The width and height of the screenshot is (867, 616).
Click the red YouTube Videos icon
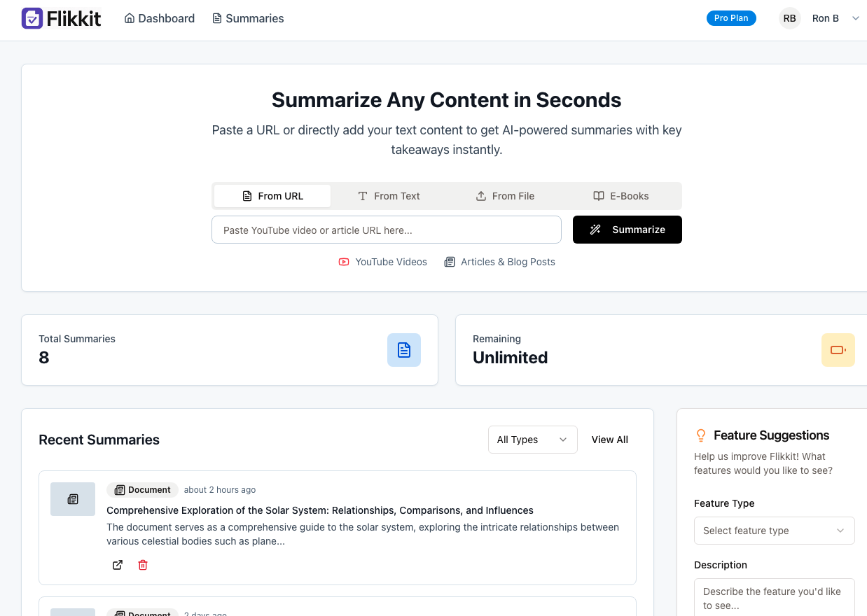pos(344,262)
